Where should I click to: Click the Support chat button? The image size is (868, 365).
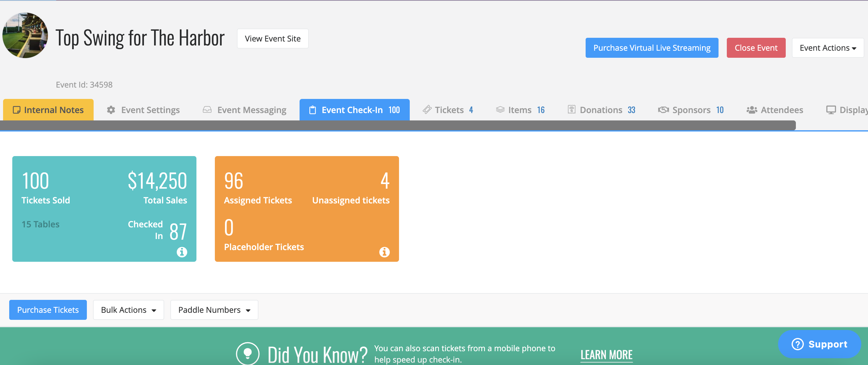(x=819, y=344)
